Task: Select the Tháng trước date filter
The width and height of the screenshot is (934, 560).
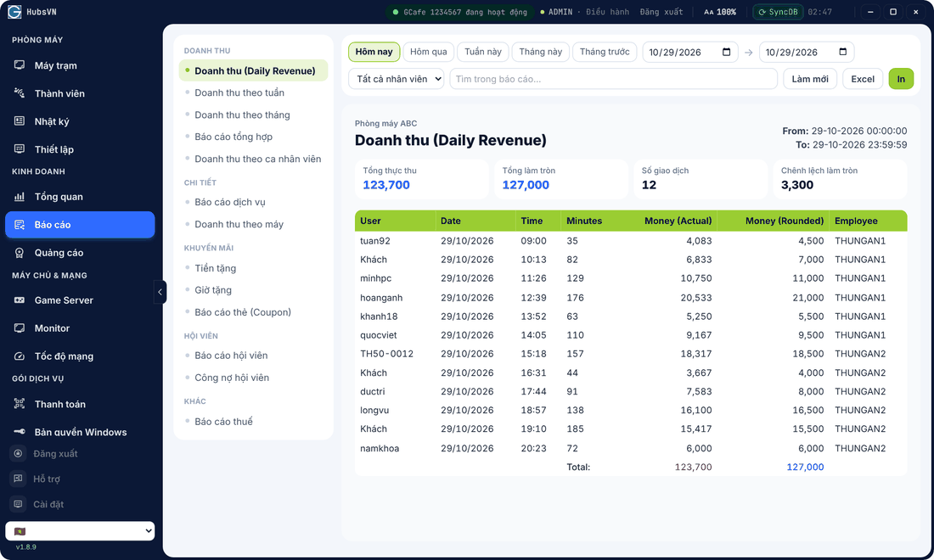Action: point(605,52)
